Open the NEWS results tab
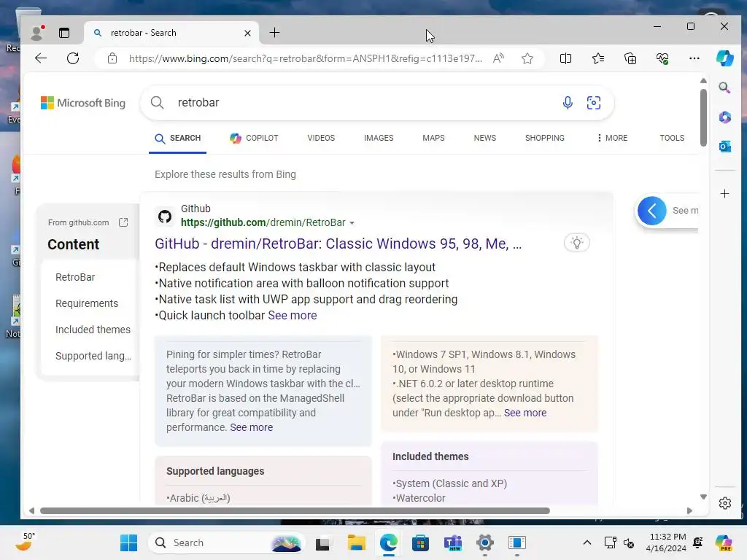 point(485,138)
